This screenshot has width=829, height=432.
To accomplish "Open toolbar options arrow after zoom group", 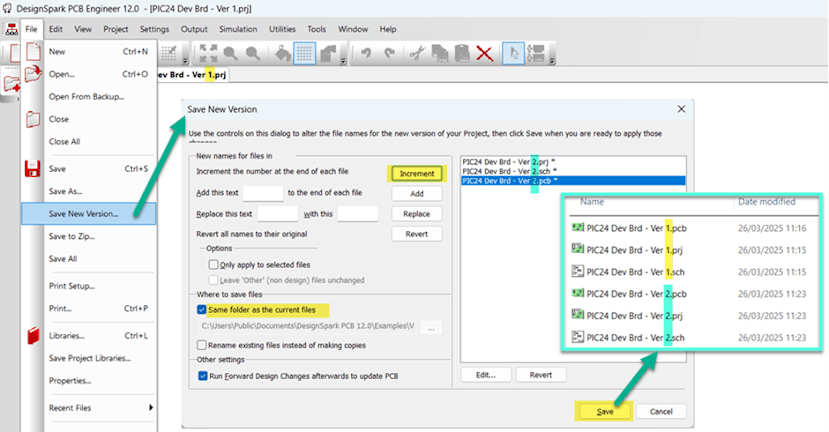I will tap(343, 61).
